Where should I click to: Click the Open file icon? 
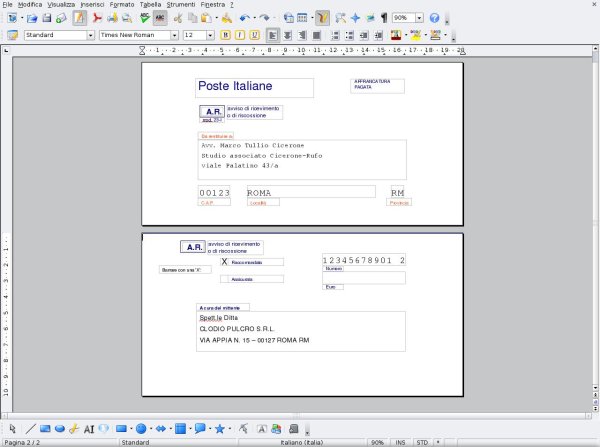[x=32, y=18]
